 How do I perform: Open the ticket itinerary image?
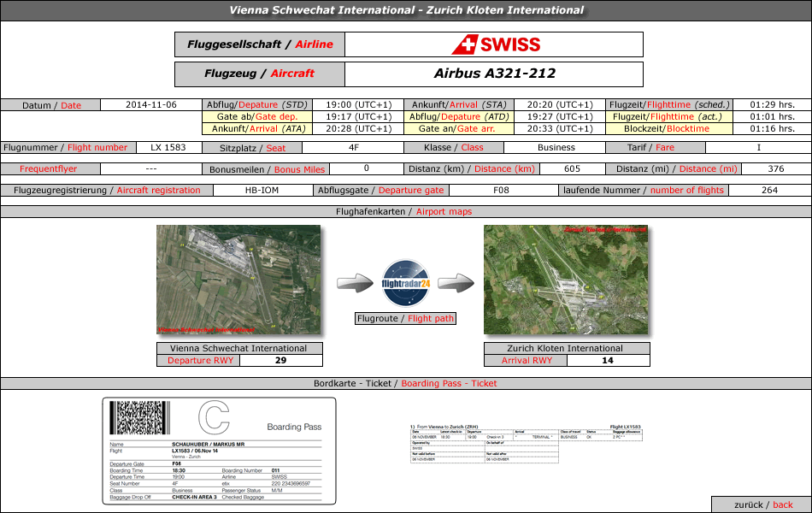[x=527, y=444]
